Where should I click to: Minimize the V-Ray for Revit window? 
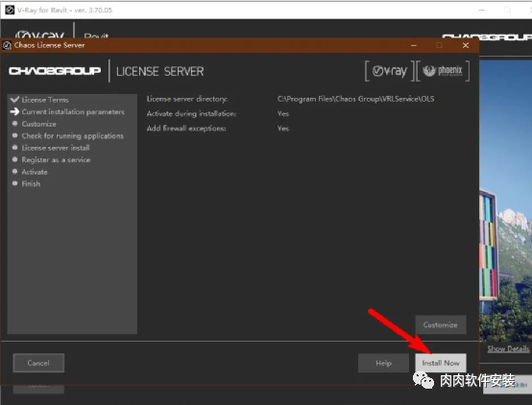[x=481, y=10]
